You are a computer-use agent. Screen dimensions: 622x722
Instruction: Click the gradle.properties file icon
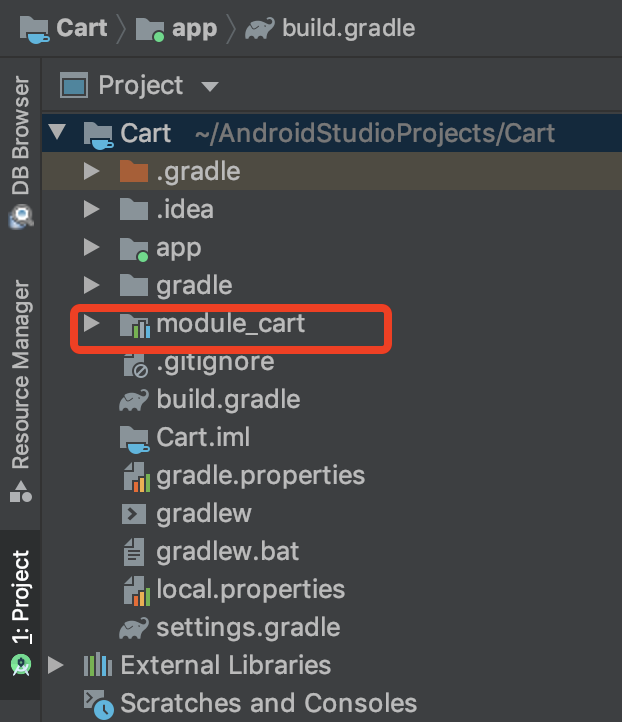point(137,477)
